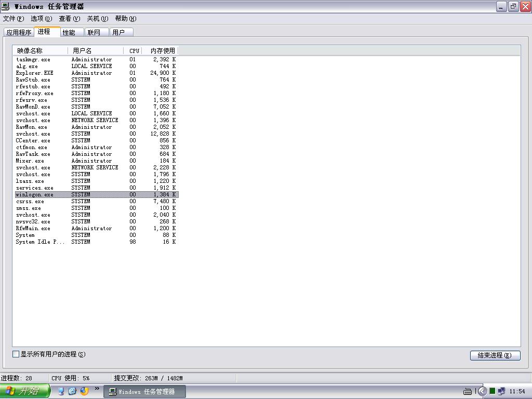Select the Explorer.EXE process row
The image size is (532, 399).
pos(96,73)
